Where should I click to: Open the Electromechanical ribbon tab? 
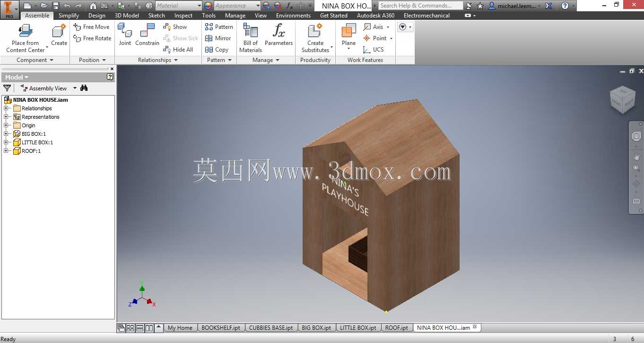coord(427,16)
